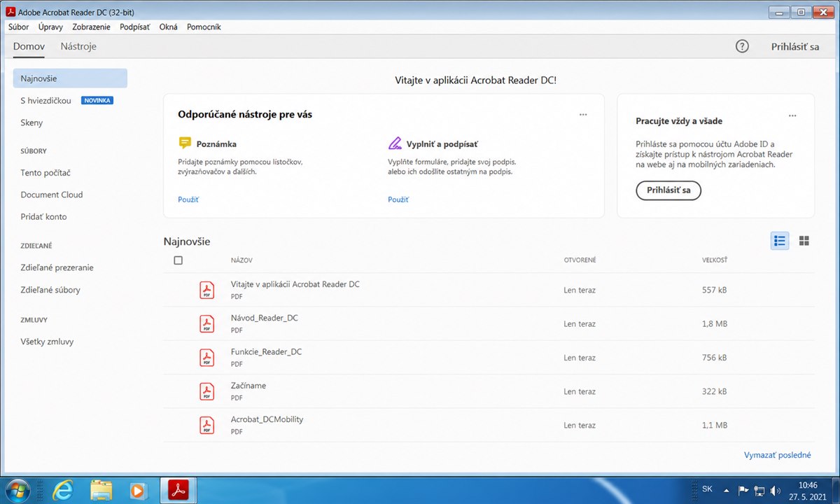This screenshot has width=840, height=504.
Task: Click Použiť under Vyplniť a podpísať
Action: [398, 199]
